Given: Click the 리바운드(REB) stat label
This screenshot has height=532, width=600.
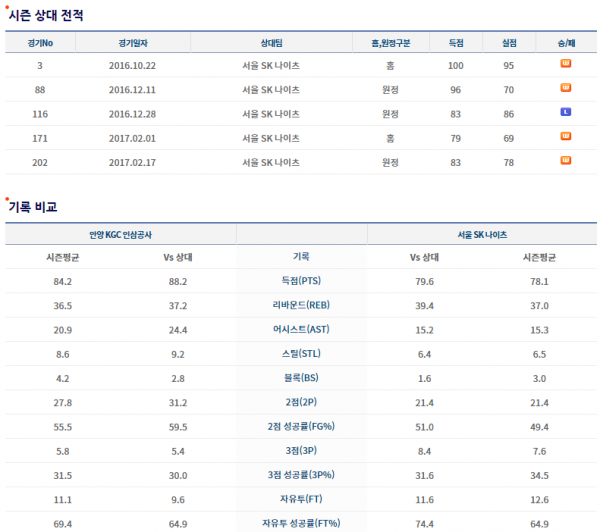Looking at the screenshot, I should tap(301, 305).
